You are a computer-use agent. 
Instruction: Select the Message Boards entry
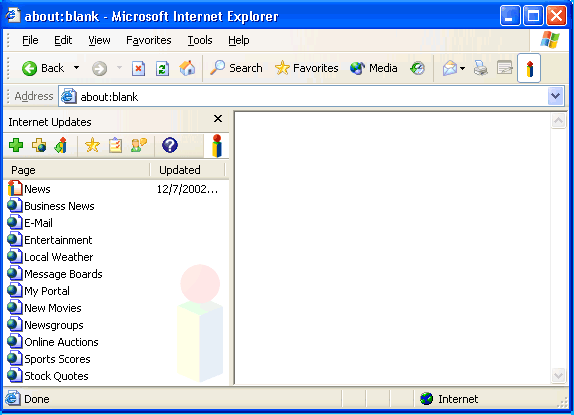(x=63, y=274)
